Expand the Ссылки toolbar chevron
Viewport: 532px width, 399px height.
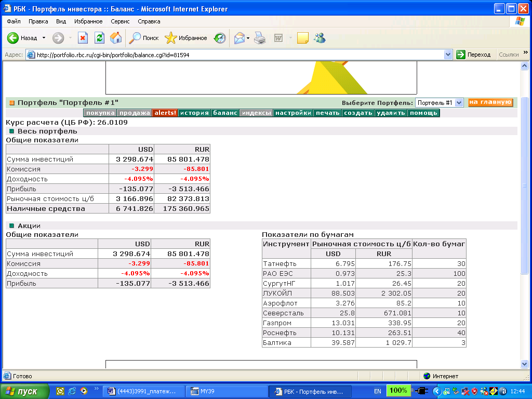(x=526, y=52)
